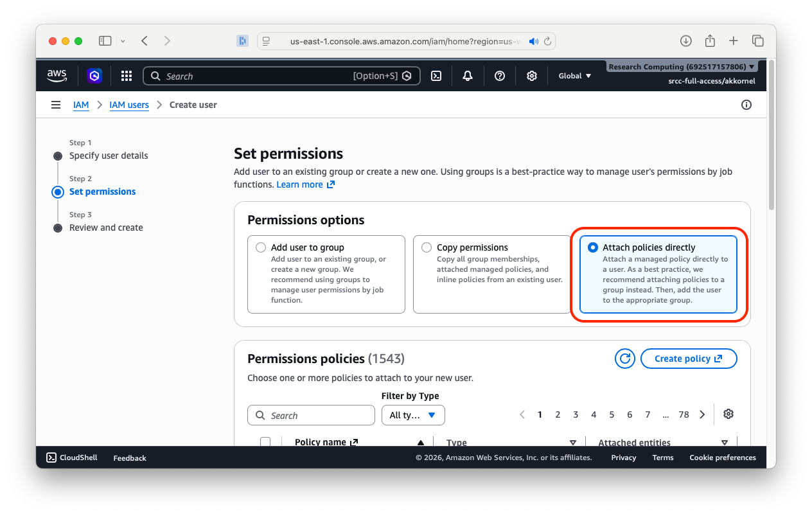Click the Create policy button
This screenshot has width=812, height=516.
689,359
